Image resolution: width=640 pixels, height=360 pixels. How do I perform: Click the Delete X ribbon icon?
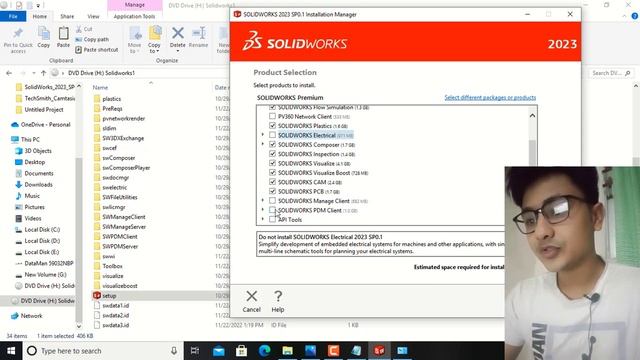[178, 33]
